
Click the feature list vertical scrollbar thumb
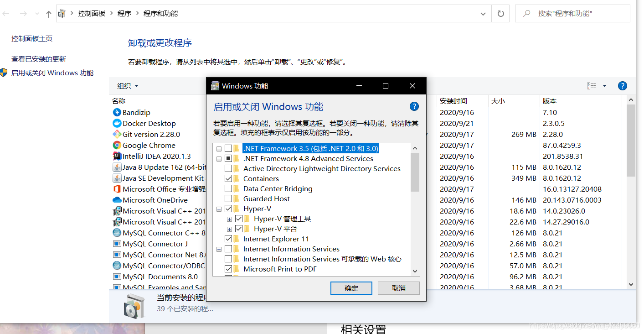coord(415,172)
